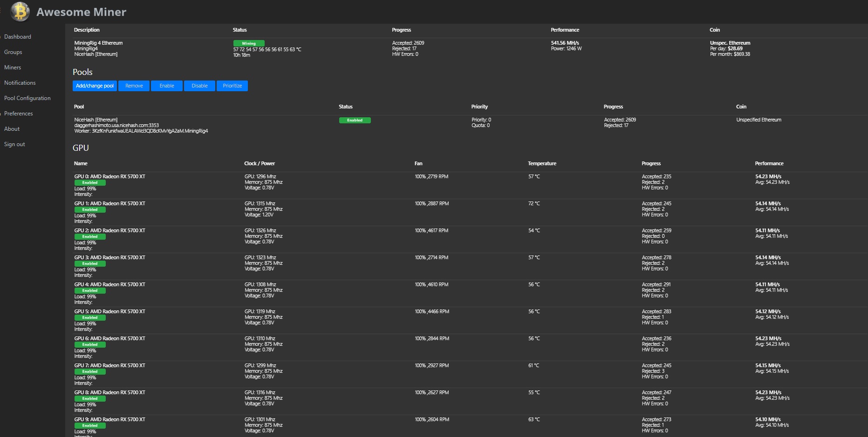Screen dimensions: 868x437
Task: Open Preferences in the sidebar
Action: click(x=19, y=114)
